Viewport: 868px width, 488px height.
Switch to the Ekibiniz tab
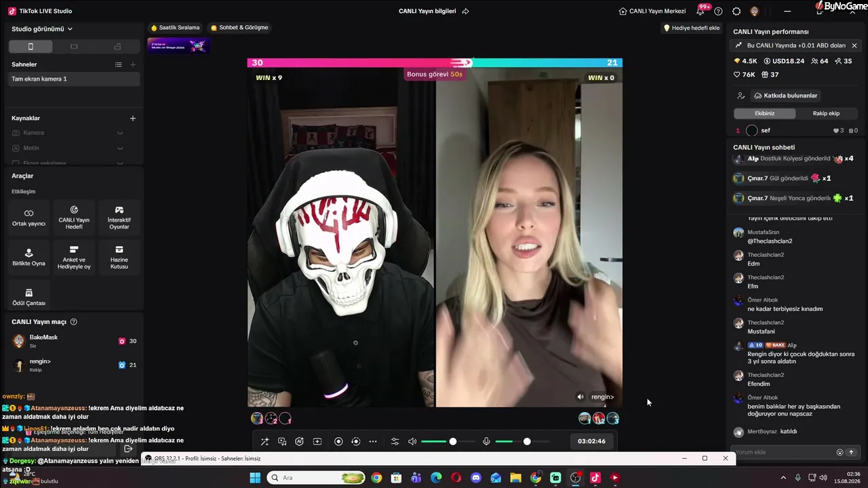pyautogui.click(x=765, y=114)
